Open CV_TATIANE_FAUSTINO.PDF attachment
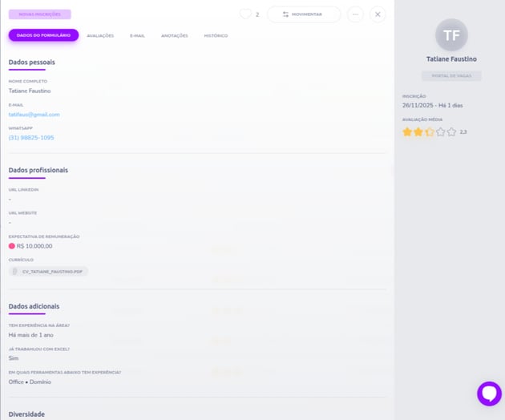 pyautogui.click(x=52, y=272)
